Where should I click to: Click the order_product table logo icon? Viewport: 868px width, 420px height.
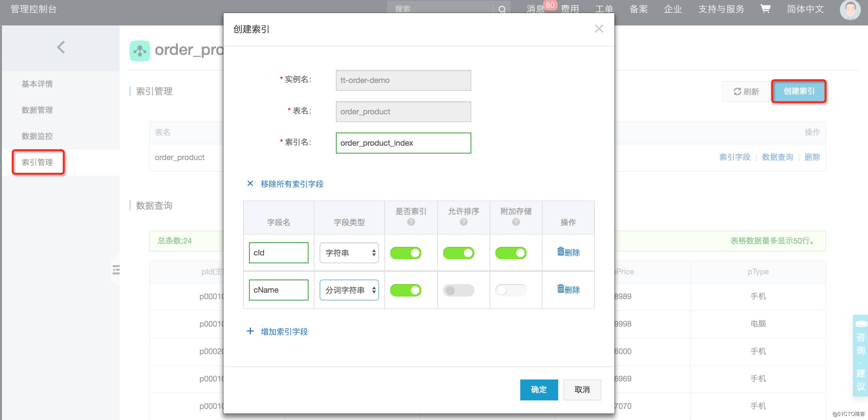point(140,51)
